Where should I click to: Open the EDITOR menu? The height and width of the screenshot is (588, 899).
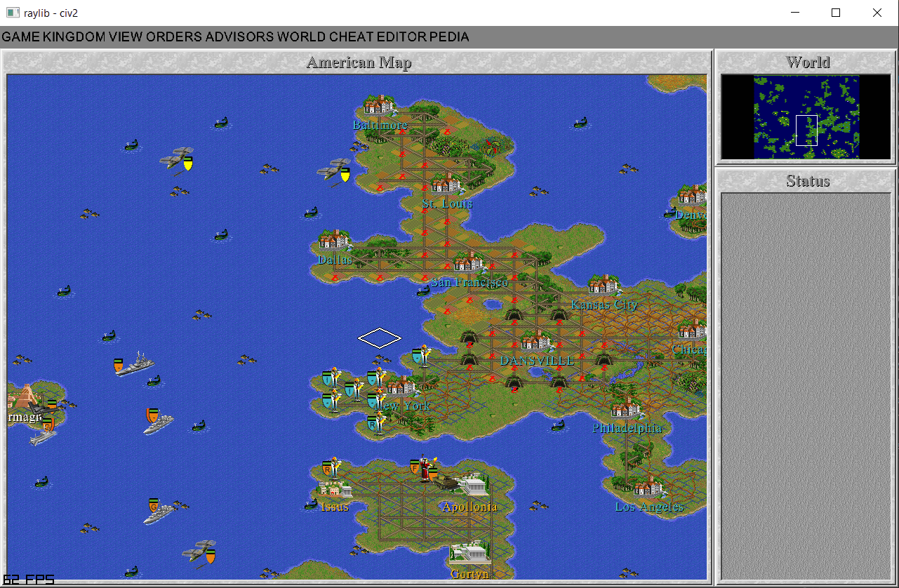point(401,37)
